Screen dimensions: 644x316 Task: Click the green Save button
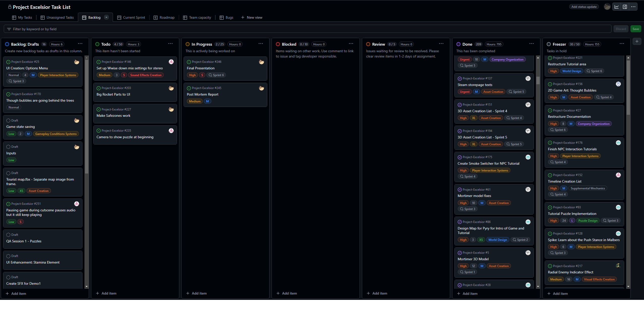coord(636,29)
